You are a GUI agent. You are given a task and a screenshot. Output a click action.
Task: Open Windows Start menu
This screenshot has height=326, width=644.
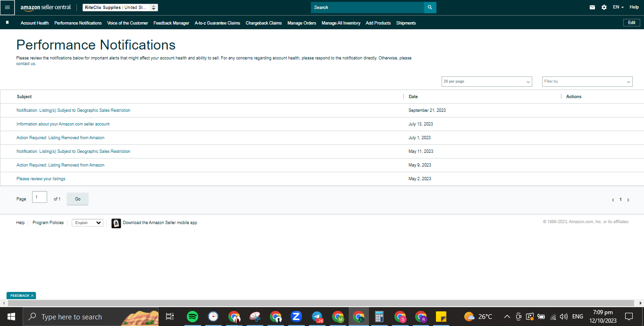11,317
